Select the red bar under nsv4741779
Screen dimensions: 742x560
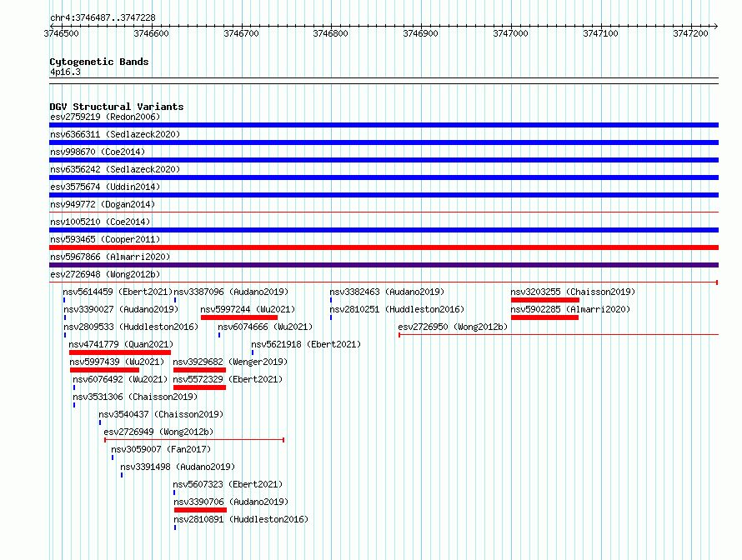[120, 352]
